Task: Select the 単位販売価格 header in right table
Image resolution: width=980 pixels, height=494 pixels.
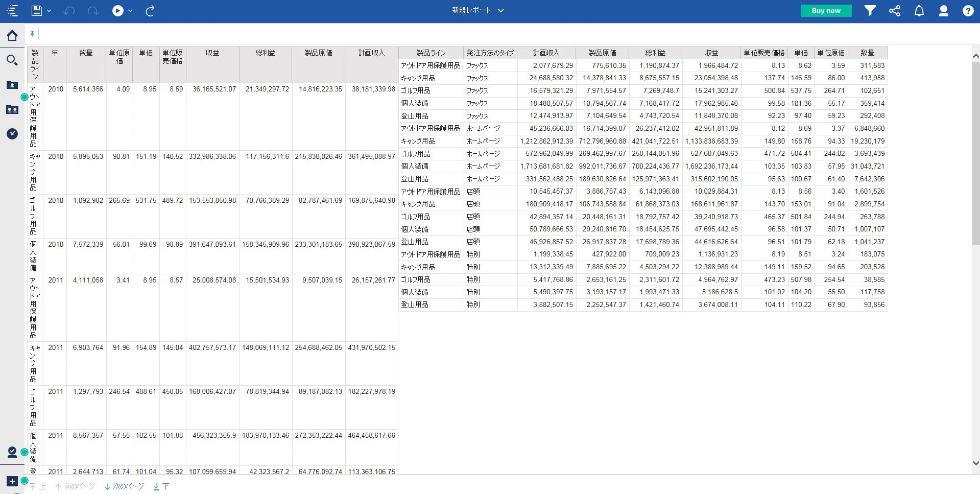Action: tap(764, 53)
